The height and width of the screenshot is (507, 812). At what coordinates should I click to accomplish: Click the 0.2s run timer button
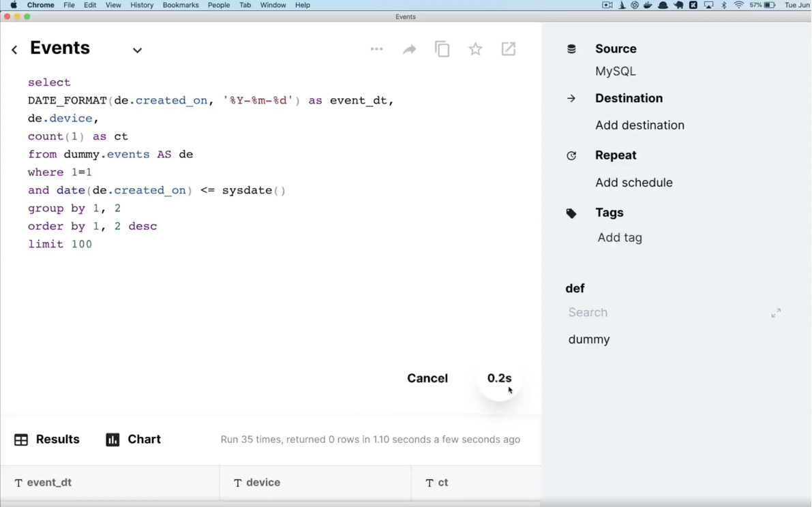[499, 379]
